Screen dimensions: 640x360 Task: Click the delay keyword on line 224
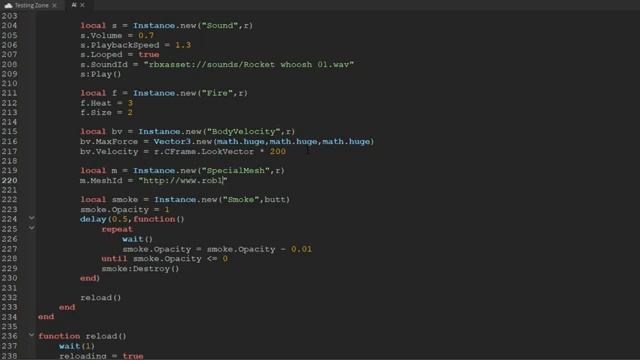93,219
